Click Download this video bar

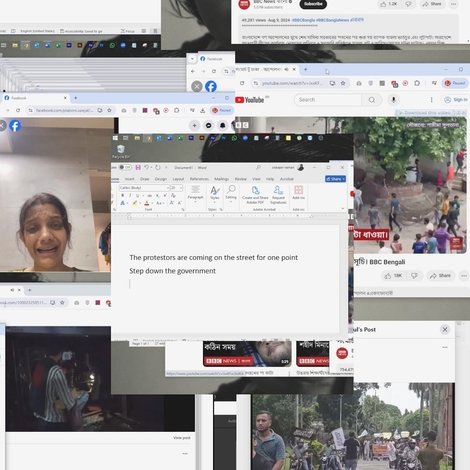[431, 113]
